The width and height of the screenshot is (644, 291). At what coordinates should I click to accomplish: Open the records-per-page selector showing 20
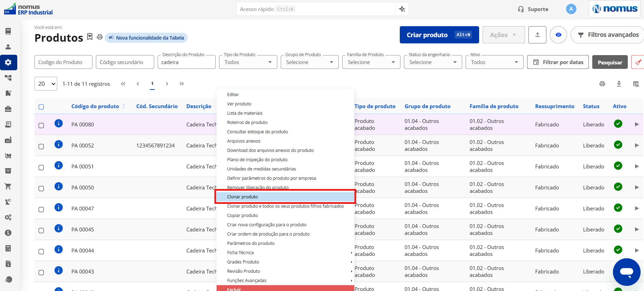[46, 84]
